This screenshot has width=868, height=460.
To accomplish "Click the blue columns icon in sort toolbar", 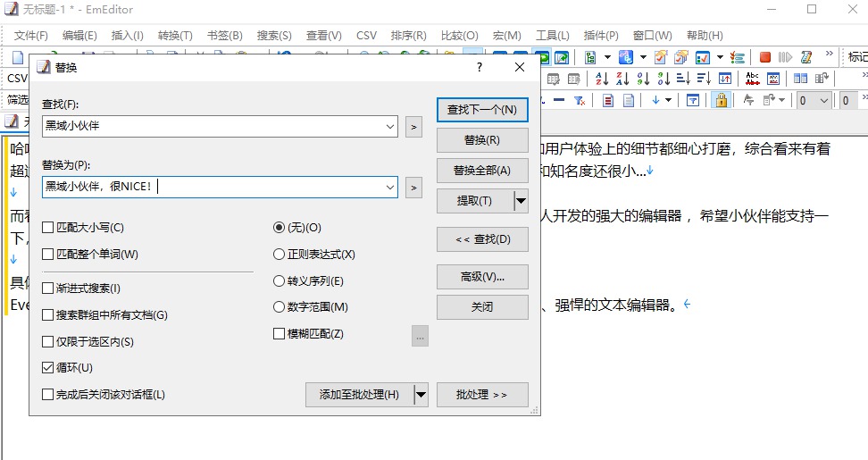I will coord(800,79).
